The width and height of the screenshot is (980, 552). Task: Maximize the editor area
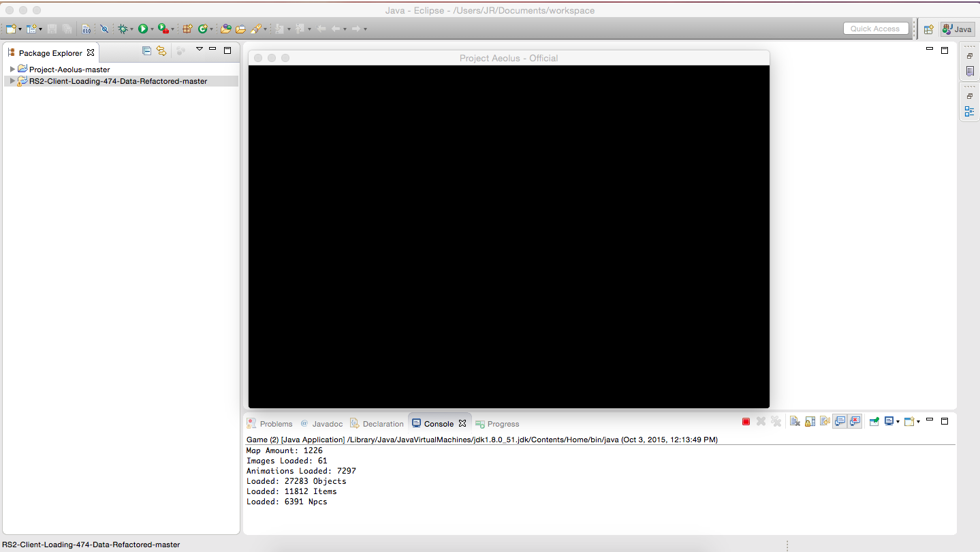(945, 50)
